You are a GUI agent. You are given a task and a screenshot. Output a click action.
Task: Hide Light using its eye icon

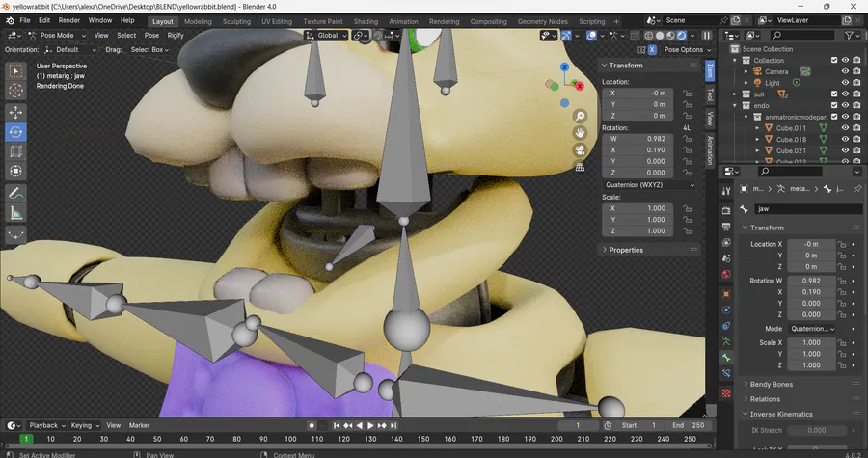845,82
